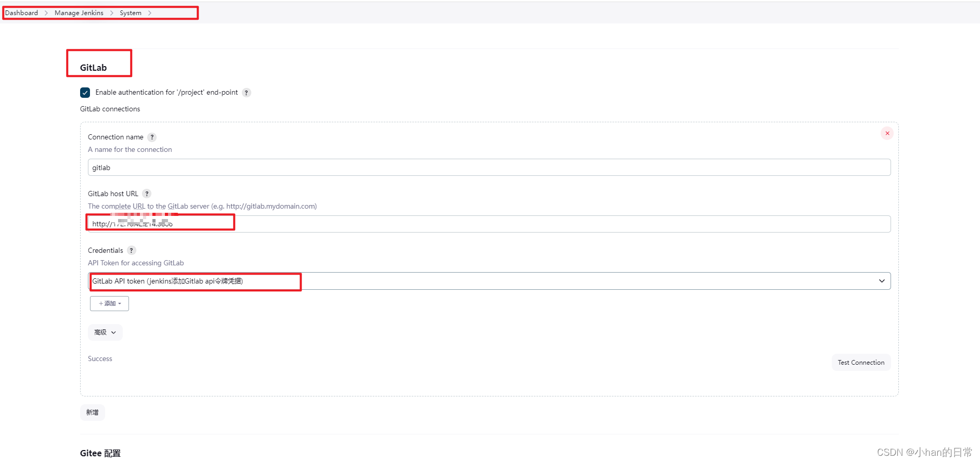
Task: Go to Dashboard breadcrumb
Action: click(x=22, y=13)
